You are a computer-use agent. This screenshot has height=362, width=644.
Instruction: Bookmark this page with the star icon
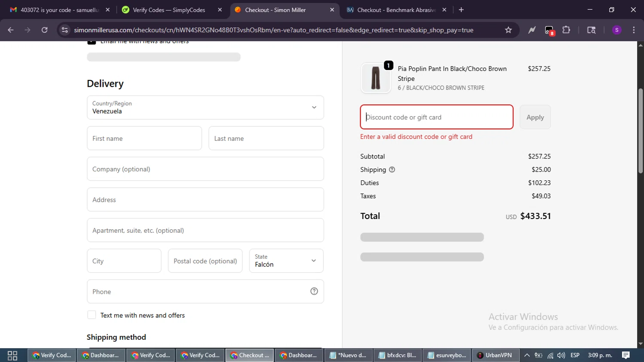tap(508, 30)
